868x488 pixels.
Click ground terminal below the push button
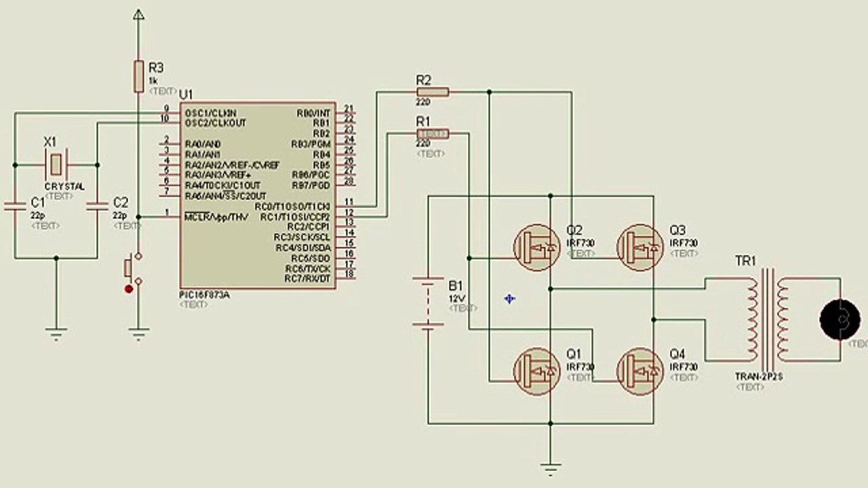click(x=138, y=334)
